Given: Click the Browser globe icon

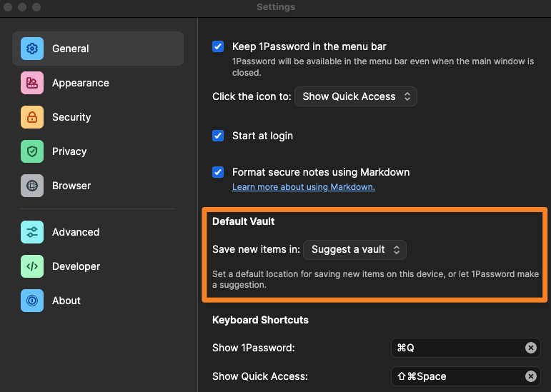Looking at the screenshot, I should [x=32, y=186].
